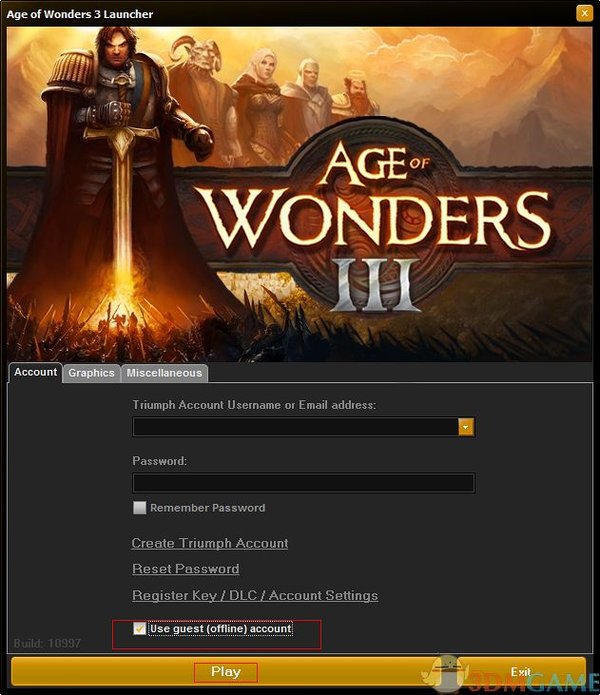Enable the Remember Password checkbox

coord(140,508)
